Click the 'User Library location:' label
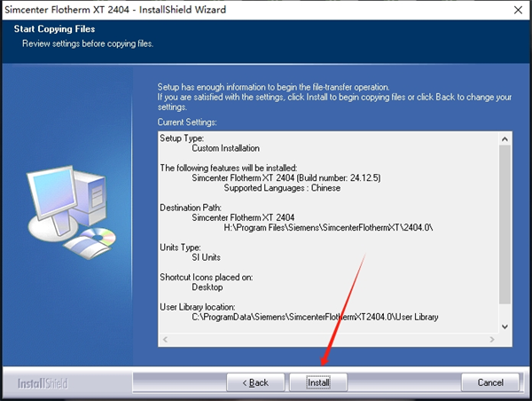Screen dimensions: 532x401 (x=198, y=307)
